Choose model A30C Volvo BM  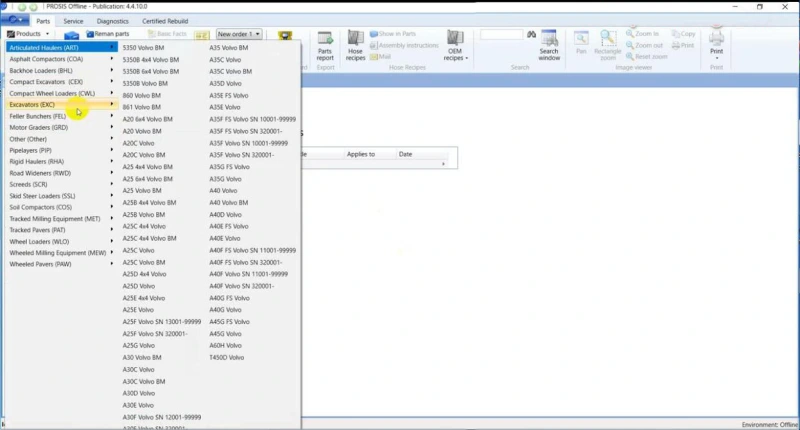click(x=144, y=382)
